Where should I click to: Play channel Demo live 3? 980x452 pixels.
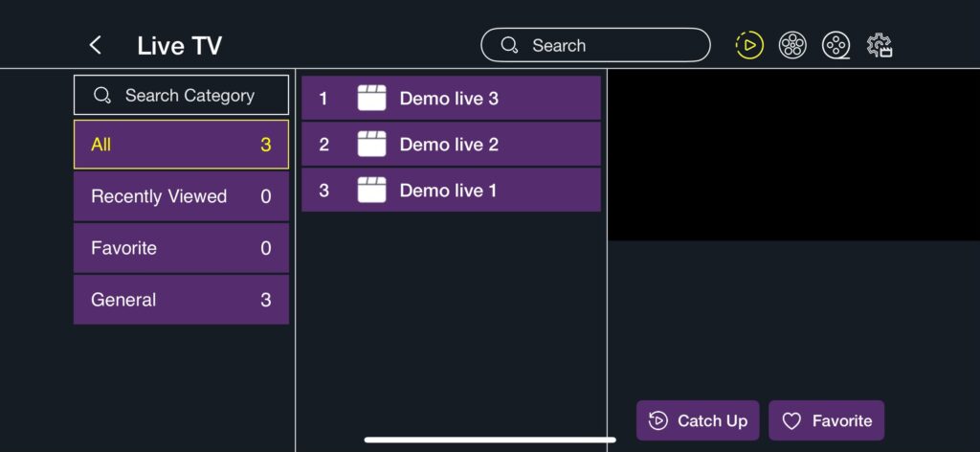pyautogui.click(x=452, y=98)
